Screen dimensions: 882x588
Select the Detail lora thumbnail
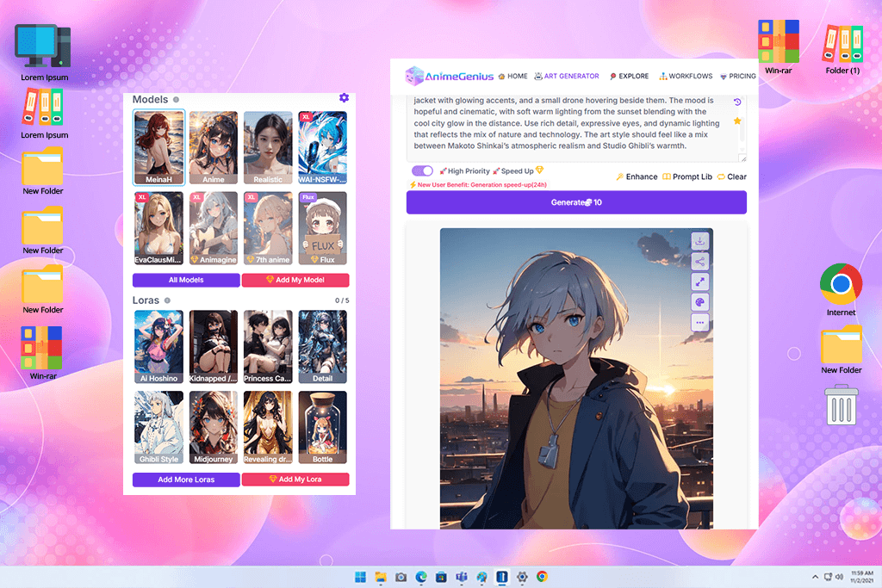pyautogui.click(x=322, y=347)
